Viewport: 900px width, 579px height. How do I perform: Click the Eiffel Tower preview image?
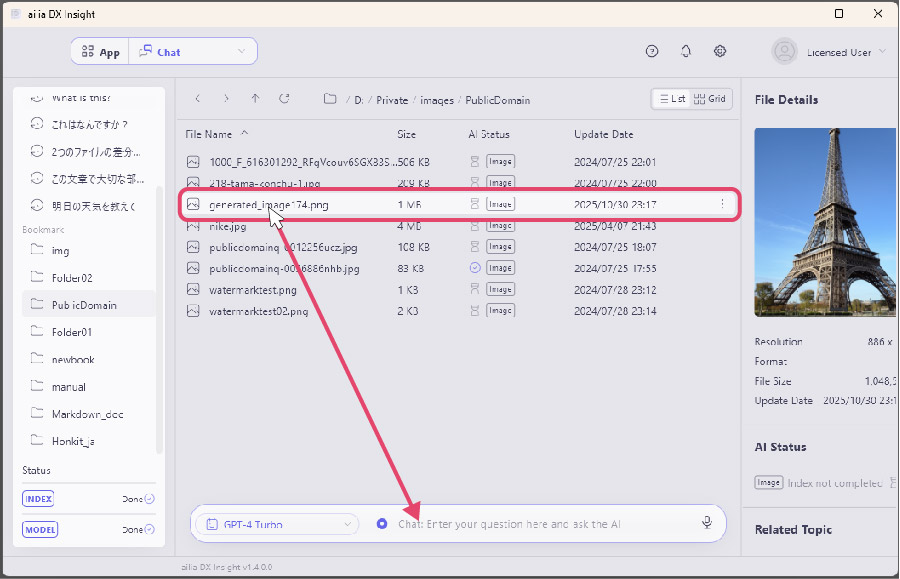coord(826,222)
